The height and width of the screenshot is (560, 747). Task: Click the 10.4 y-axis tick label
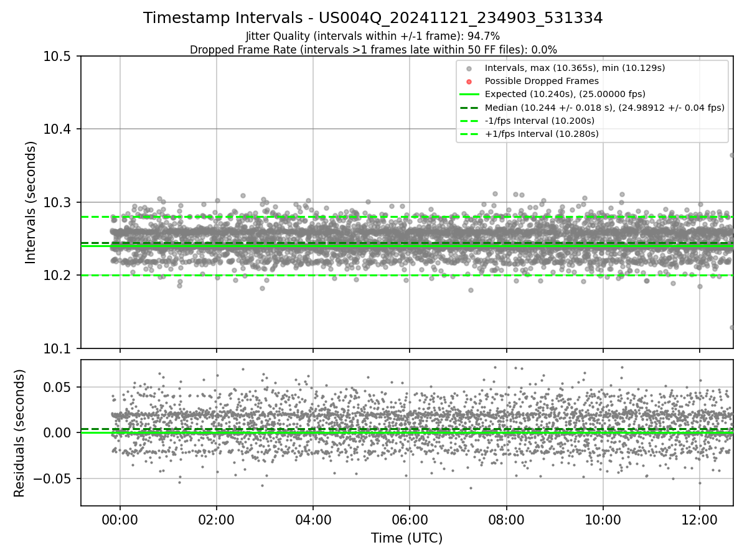[59, 129]
